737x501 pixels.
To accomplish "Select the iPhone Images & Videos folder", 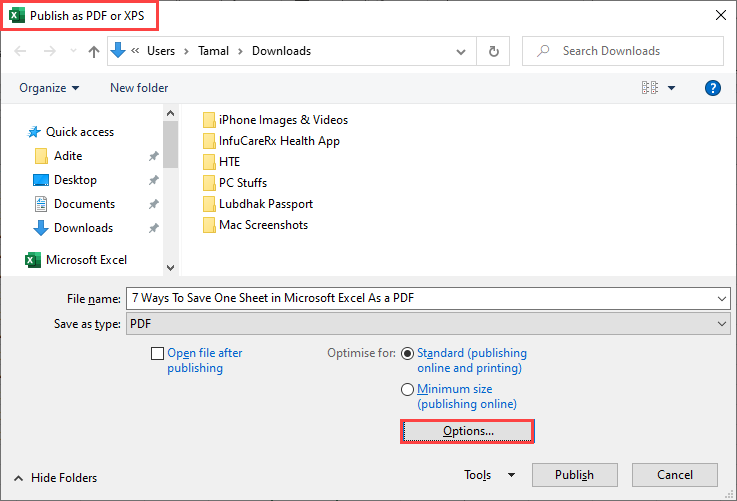I will pos(276,120).
